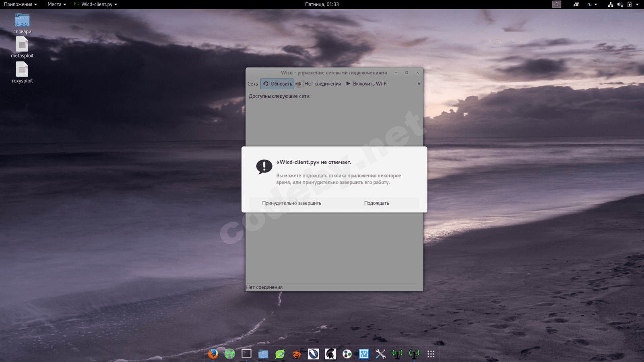Expand the Wicd-client.py app menu
Image resolution: width=644 pixels, height=362 pixels.
tap(97, 4)
